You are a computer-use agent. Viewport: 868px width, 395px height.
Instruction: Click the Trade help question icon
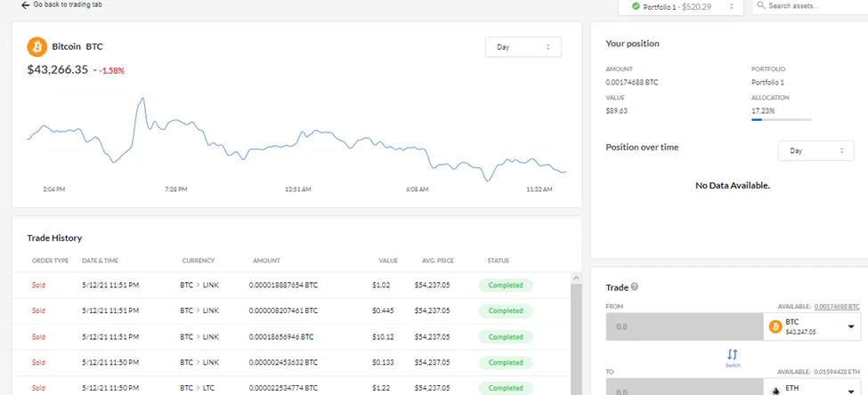[x=635, y=287]
